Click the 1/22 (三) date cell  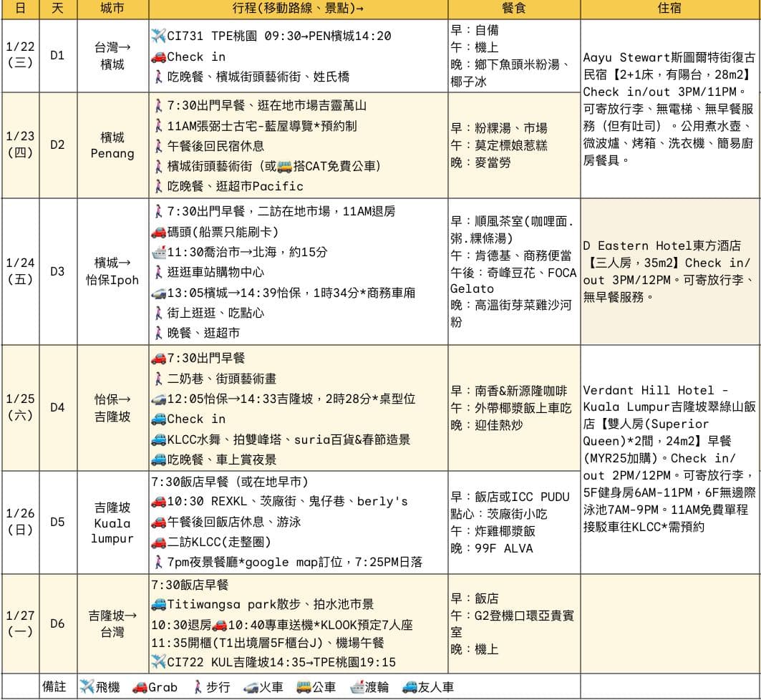(x=20, y=55)
